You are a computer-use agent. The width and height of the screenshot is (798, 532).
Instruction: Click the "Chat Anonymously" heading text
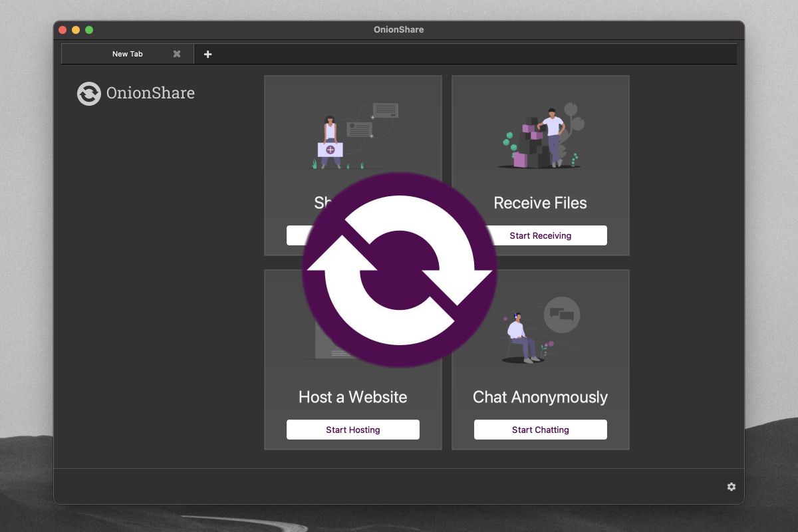[x=541, y=398]
